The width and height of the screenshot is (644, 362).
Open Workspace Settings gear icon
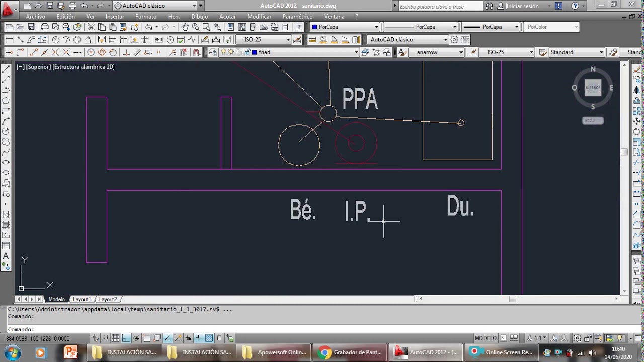(x=455, y=39)
